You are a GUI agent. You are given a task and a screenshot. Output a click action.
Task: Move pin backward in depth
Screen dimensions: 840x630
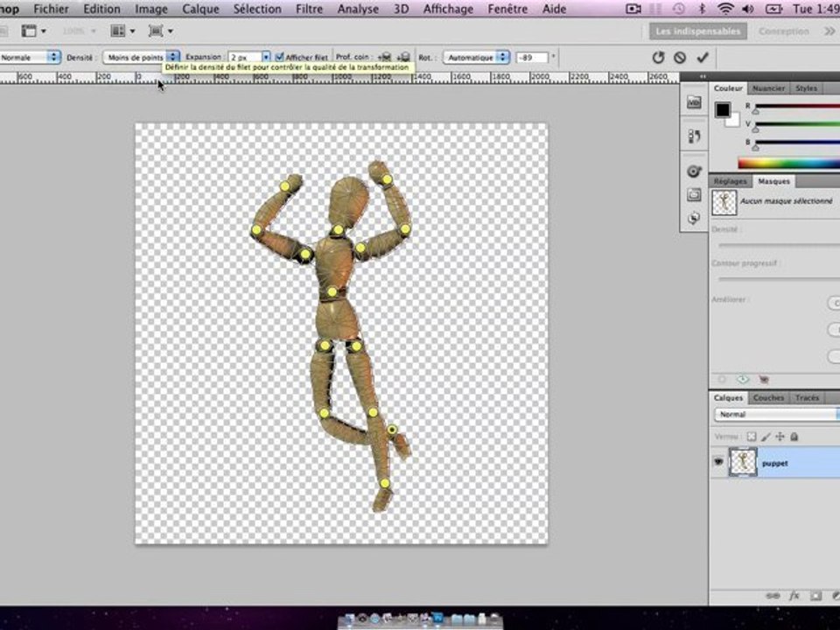[x=404, y=57]
